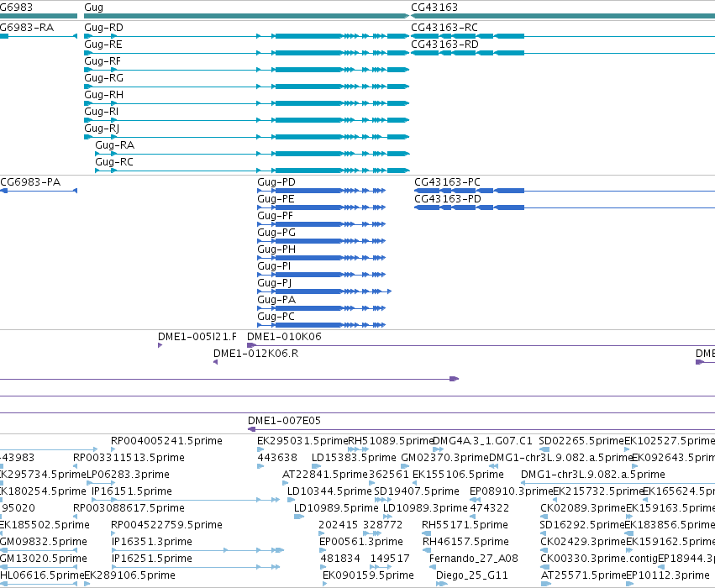
Task: Click the EP10112.3prime EST label
Action: [668, 575]
